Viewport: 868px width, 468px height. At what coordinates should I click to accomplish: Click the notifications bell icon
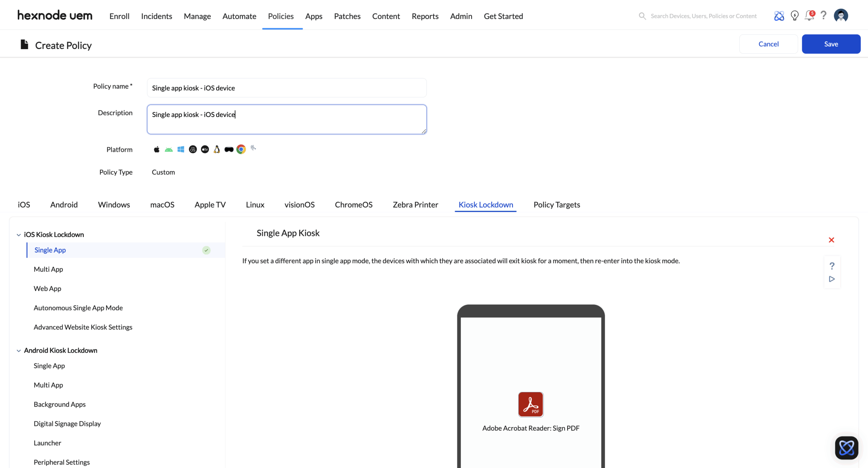point(809,16)
